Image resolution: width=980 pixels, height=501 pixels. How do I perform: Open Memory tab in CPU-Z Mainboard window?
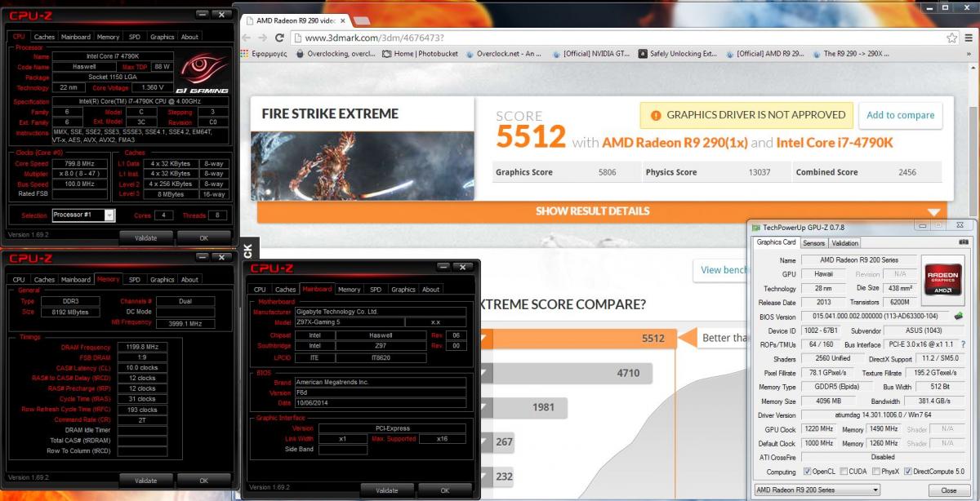[x=349, y=289]
